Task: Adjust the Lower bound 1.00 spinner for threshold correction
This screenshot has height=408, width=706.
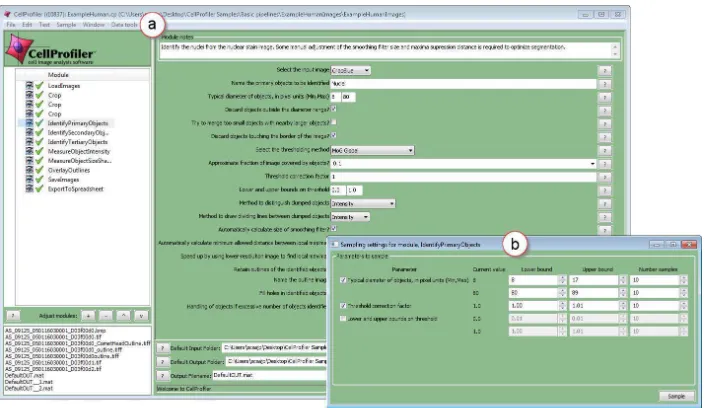Action: pyautogui.click(x=562, y=306)
